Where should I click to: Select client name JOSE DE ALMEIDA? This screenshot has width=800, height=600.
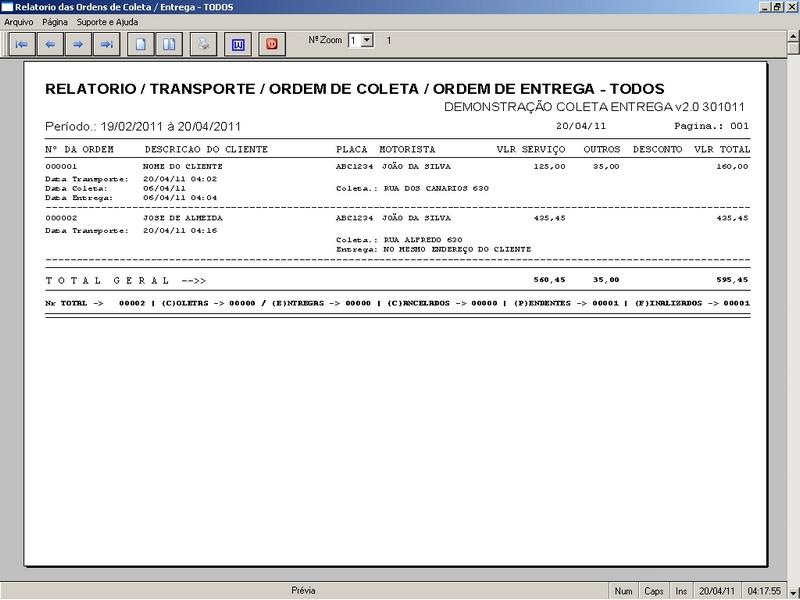point(183,218)
